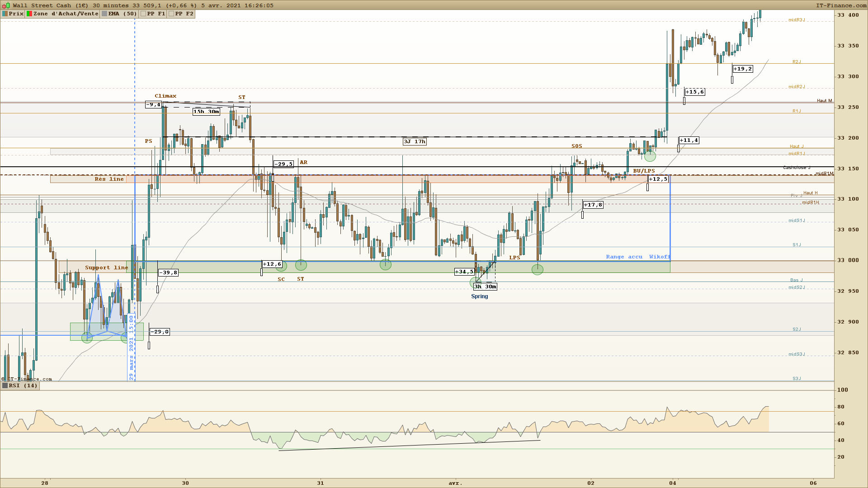Click the candlestick icon in title bar
Image resolution: width=868 pixels, height=488 pixels.
[6, 5]
